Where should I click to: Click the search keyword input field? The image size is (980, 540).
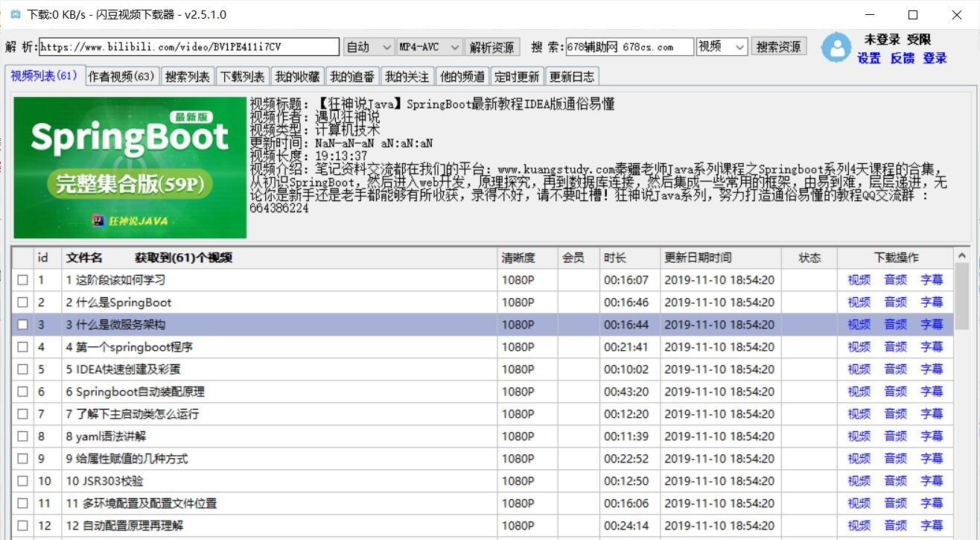[x=629, y=47]
